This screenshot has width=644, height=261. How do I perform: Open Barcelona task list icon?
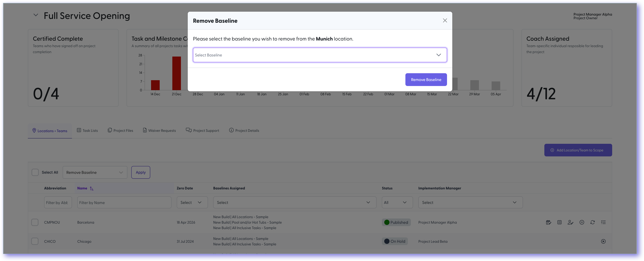(x=559, y=222)
